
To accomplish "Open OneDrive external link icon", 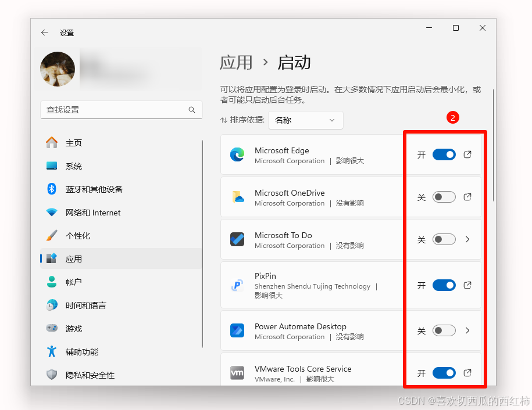I will click(467, 197).
